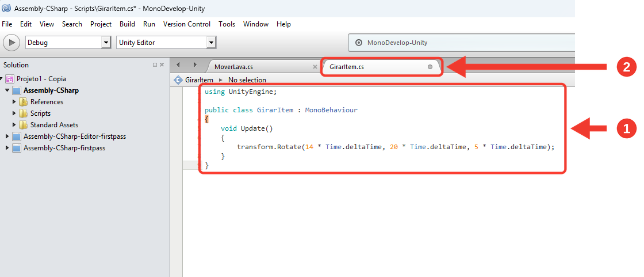Click the status bar circle icon

coord(359,43)
